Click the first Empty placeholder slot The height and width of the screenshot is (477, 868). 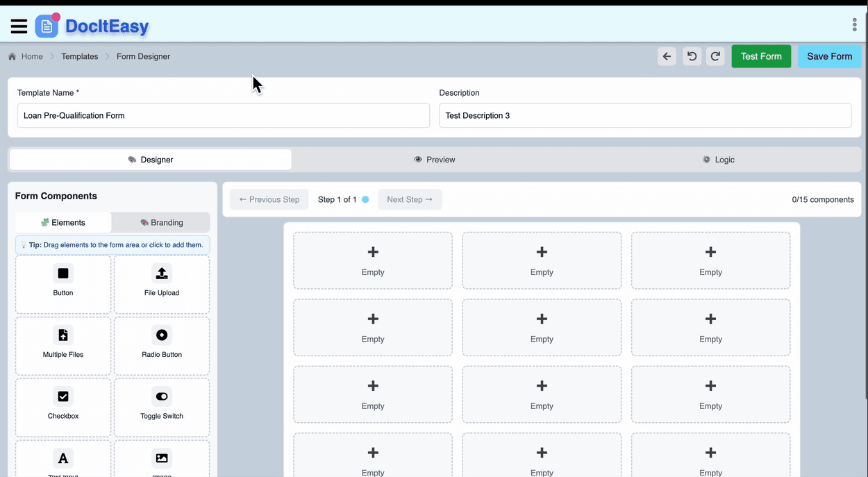[x=373, y=260]
